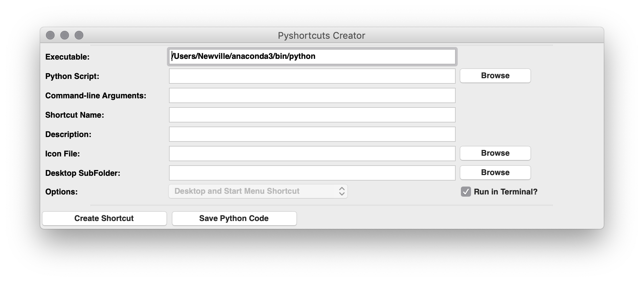Click the Desktop SubFolder input field
The height and width of the screenshot is (282, 644).
(312, 173)
